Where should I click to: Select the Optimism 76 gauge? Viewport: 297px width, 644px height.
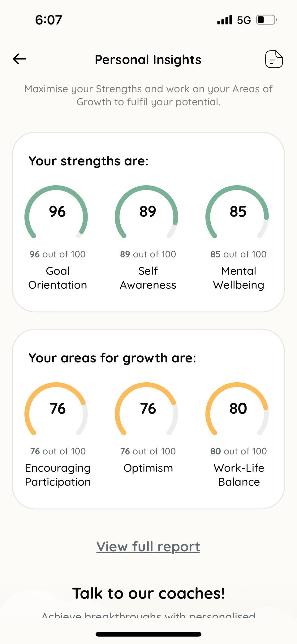coord(147,410)
